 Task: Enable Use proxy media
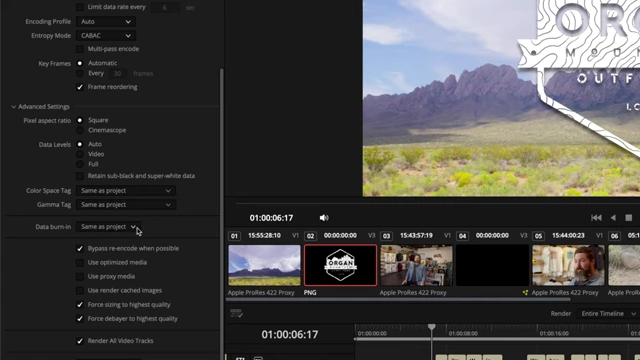click(x=80, y=276)
